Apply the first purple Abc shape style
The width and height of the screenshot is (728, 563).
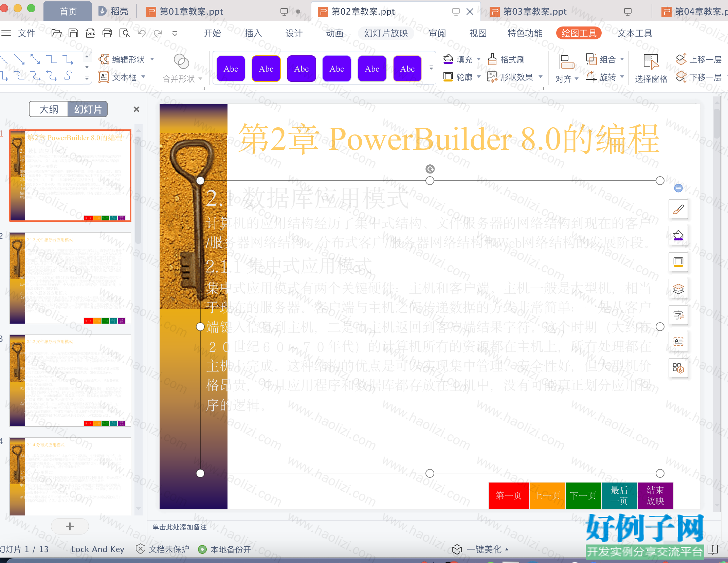coord(231,69)
